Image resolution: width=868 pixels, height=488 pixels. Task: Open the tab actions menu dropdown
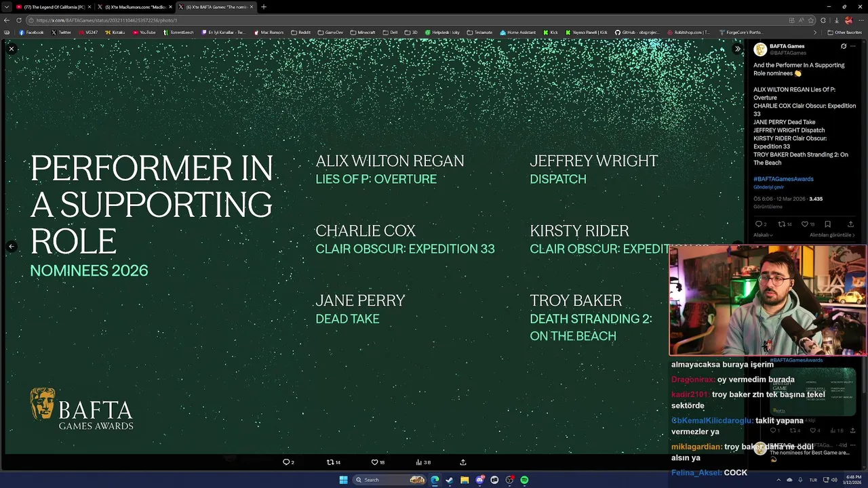point(5,7)
